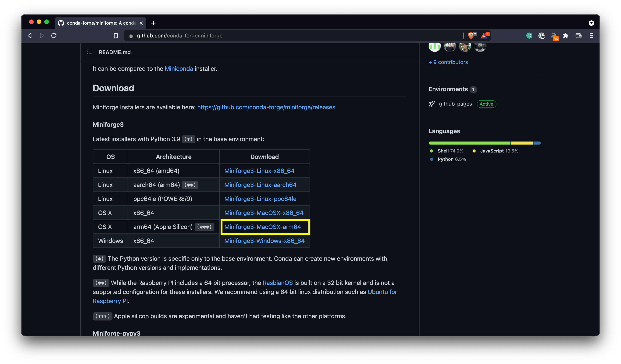Open the Miniforge3-MacOSX-arm64 download link
The width and height of the screenshot is (621, 364).
[262, 227]
